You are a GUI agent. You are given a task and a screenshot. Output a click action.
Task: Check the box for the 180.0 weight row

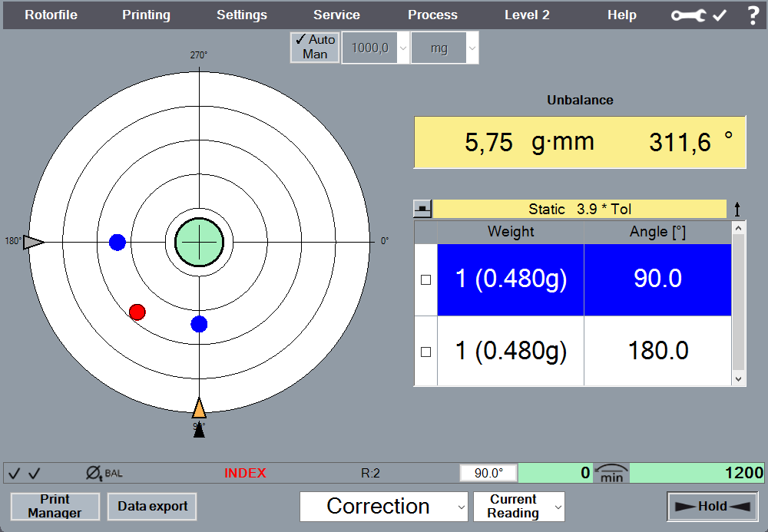[x=426, y=352]
